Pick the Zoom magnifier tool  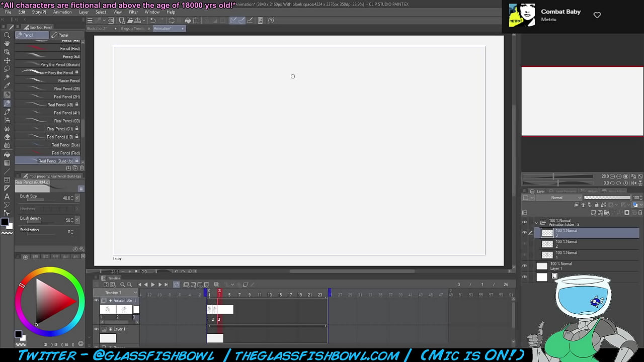[7, 35]
